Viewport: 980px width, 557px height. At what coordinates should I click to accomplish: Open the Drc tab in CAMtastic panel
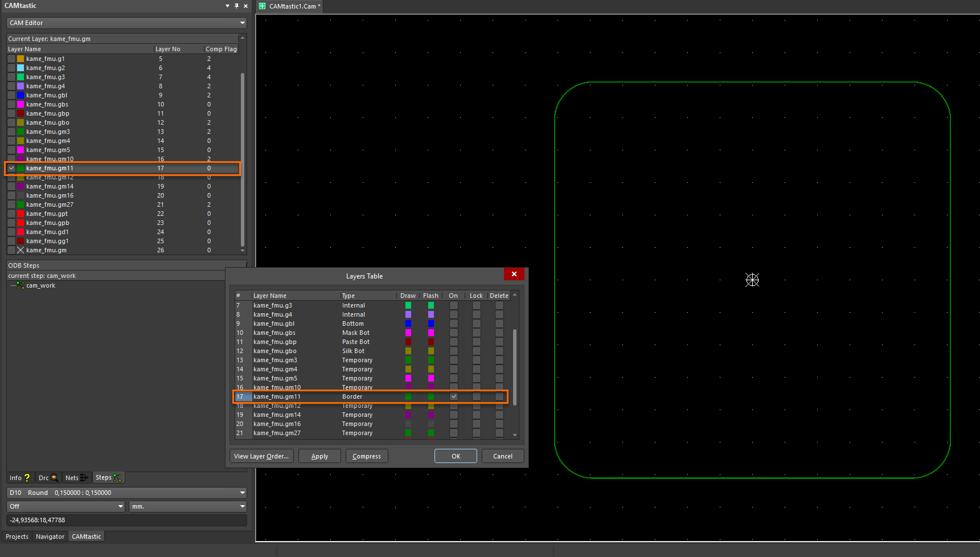(x=48, y=478)
